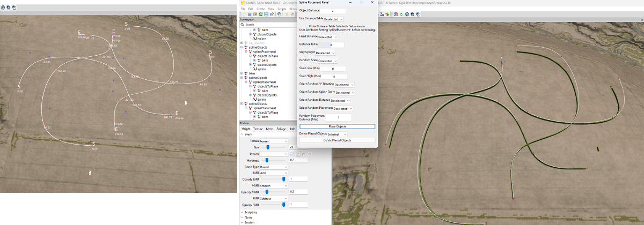Image resolution: width=644 pixels, height=225 pixels.
Task: Click the new scene toolbar icon
Action: click(244, 14)
